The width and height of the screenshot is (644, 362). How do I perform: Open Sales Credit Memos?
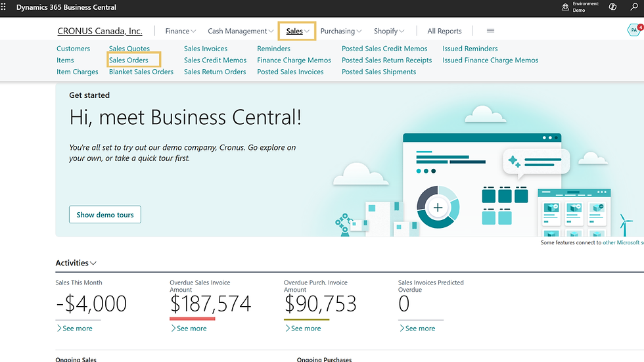[215, 60]
